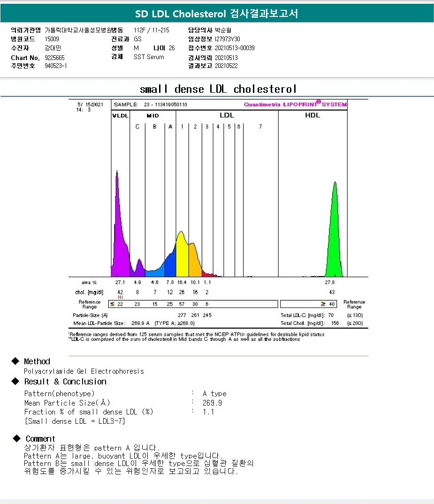Click the [Small dense LDL = LDL3~7] note
This screenshot has width=434, height=504.
75,421
